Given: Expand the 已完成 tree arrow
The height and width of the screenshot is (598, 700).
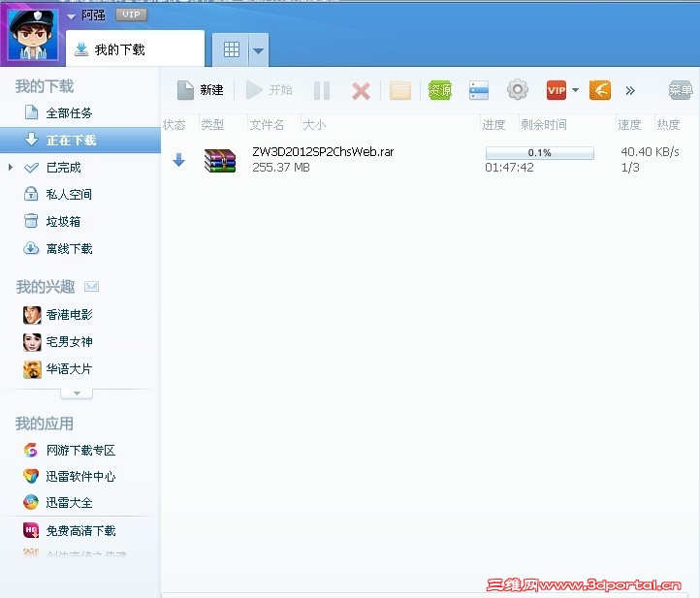Looking at the screenshot, I should tap(11, 168).
